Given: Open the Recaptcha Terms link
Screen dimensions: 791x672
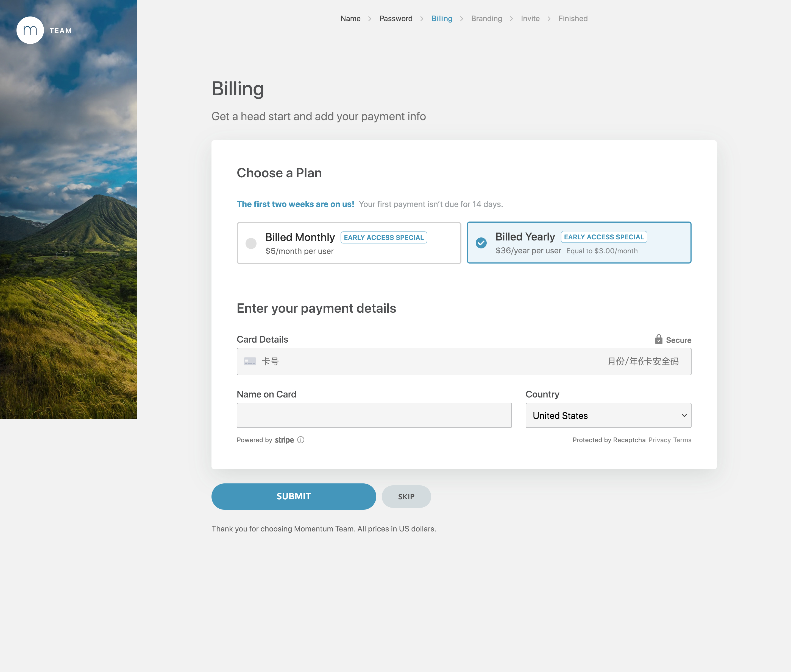Looking at the screenshot, I should [x=682, y=440].
